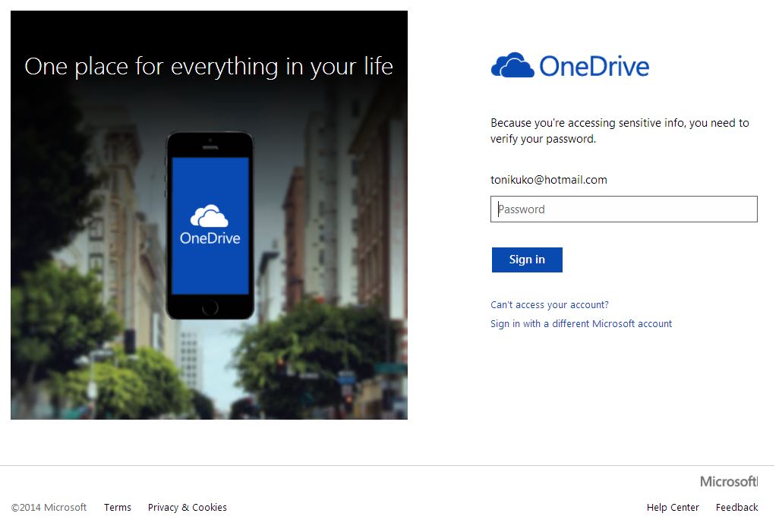Click the Feedback link in the footer
This screenshot has height=532, width=782.
pyautogui.click(x=736, y=508)
